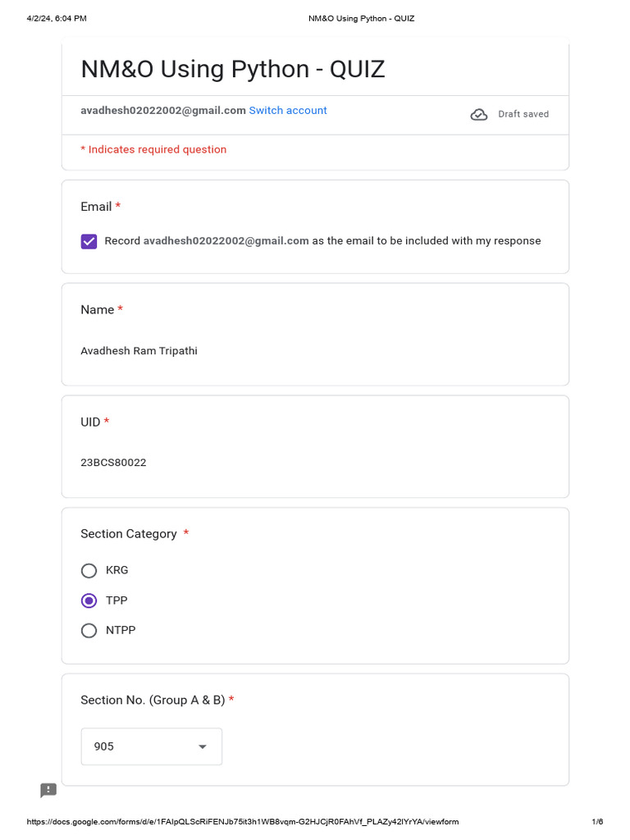Click the page number 1/6 in the footer

597,822
